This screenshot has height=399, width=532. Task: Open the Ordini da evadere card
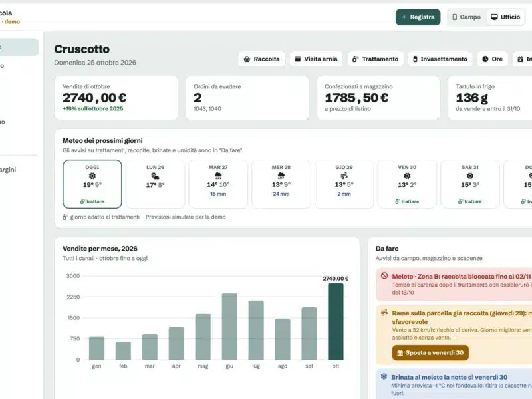[247, 98]
